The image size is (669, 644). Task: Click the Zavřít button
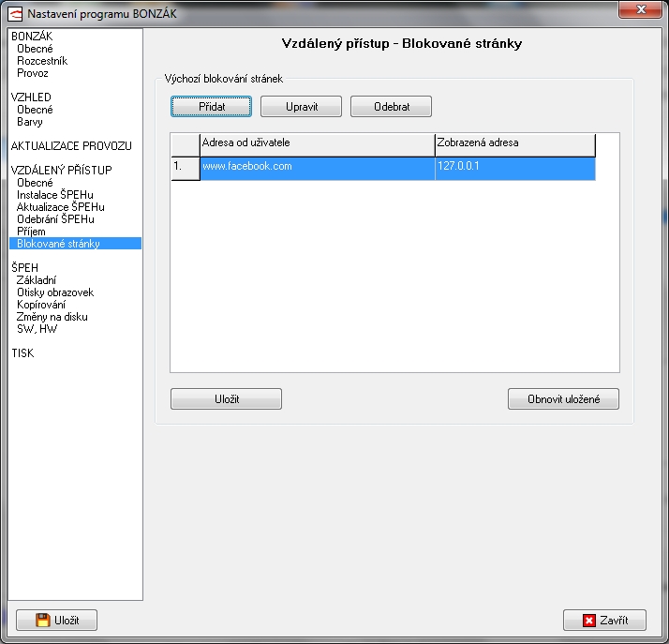coord(604,621)
